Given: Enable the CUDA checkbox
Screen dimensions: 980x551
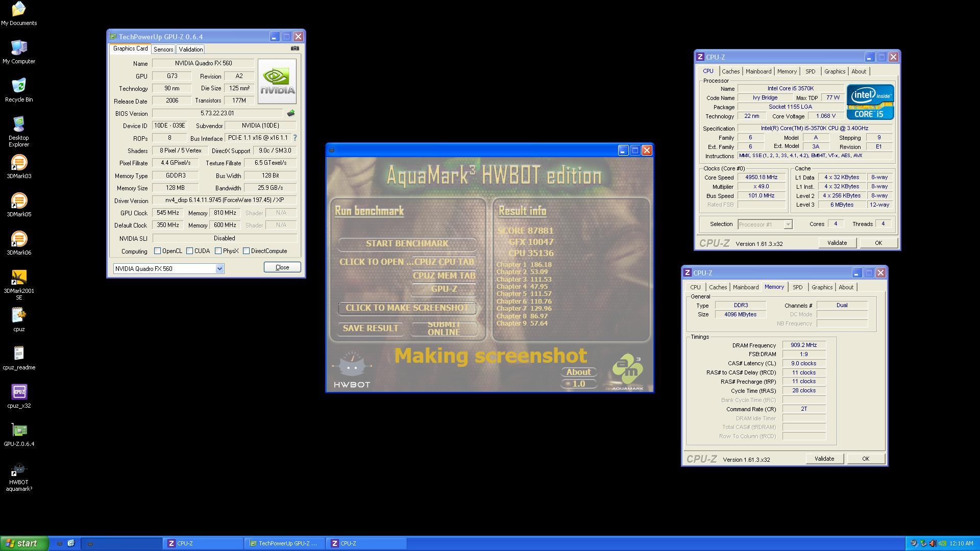Looking at the screenshot, I should tap(190, 251).
